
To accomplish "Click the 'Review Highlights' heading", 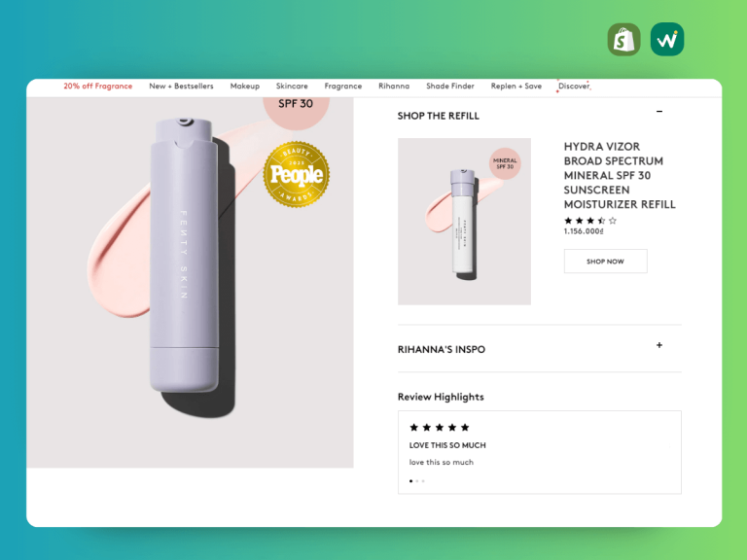I will click(441, 397).
